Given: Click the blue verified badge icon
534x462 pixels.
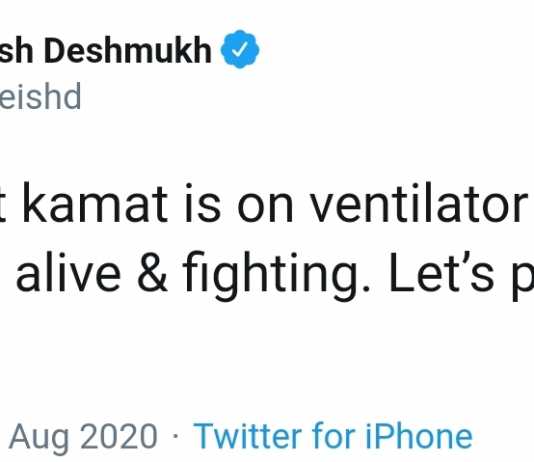Looking at the screenshot, I should tap(240, 49).
